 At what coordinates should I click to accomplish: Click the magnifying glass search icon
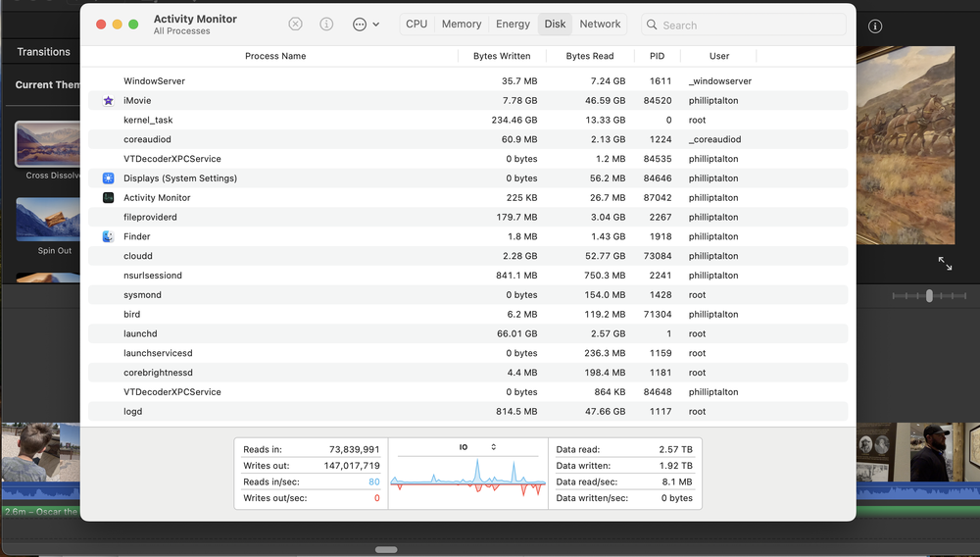(652, 25)
